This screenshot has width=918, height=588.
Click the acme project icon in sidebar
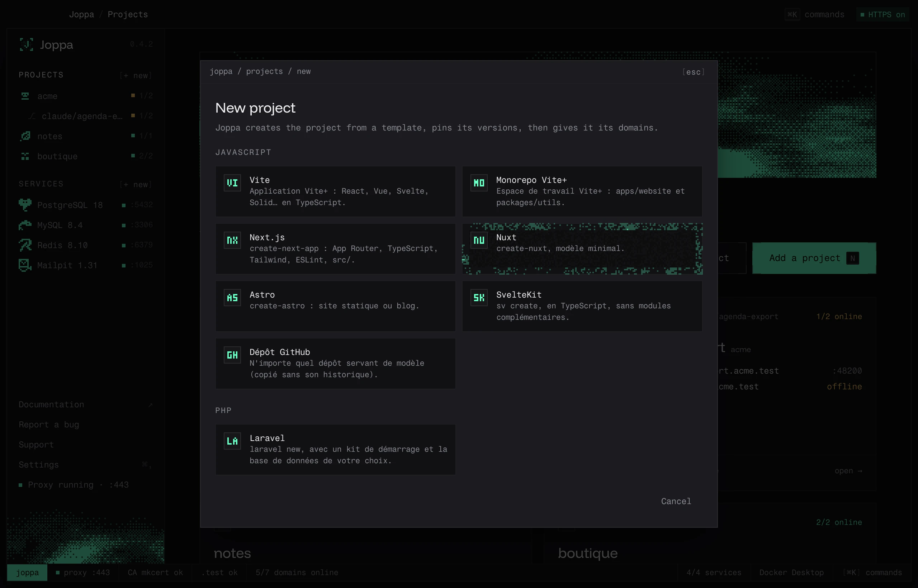tap(25, 96)
